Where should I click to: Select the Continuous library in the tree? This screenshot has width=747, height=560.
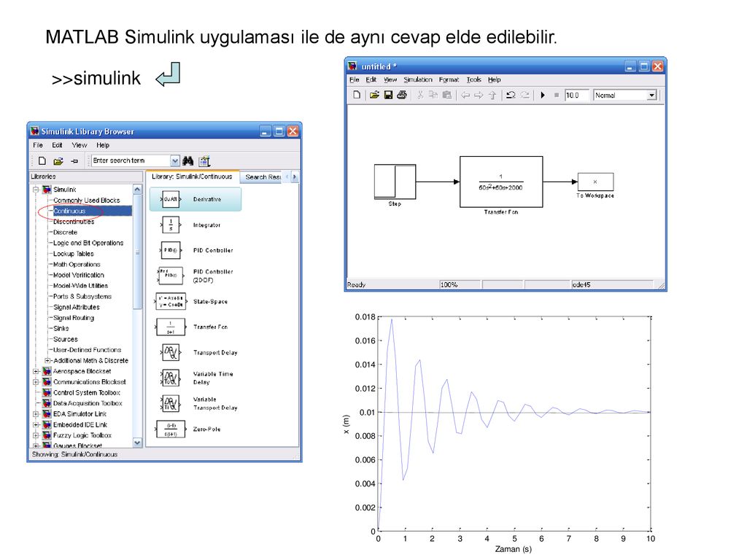click(x=69, y=211)
